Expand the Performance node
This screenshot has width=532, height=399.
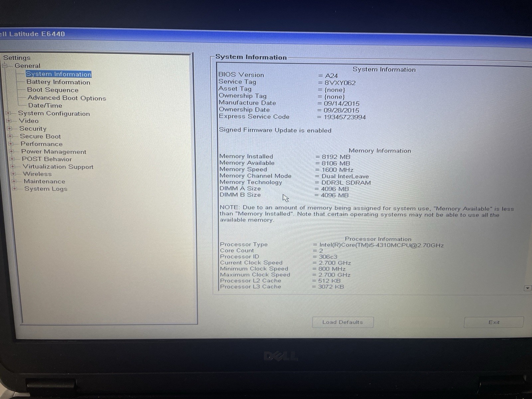[11, 144]
